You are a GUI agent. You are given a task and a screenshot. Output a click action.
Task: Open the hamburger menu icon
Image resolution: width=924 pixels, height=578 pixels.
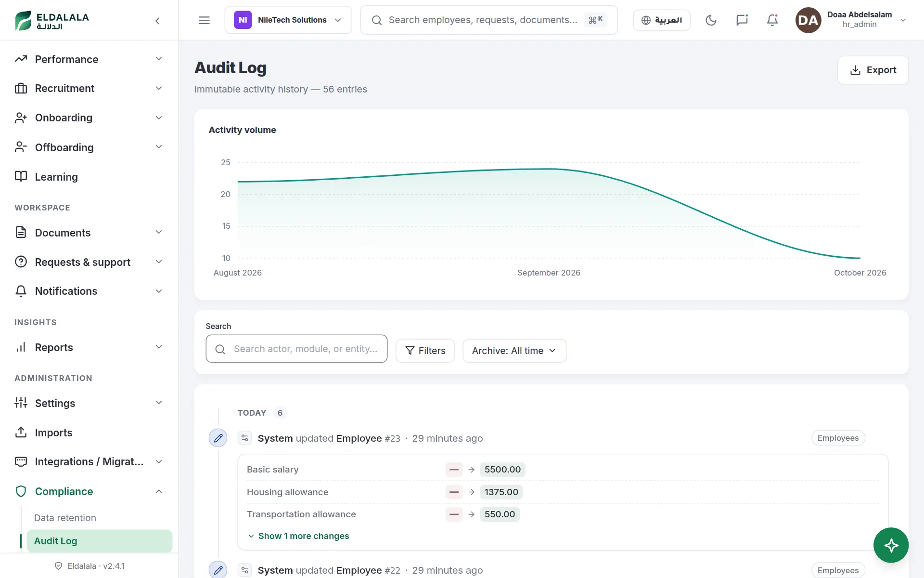click(x=204, y=20)
